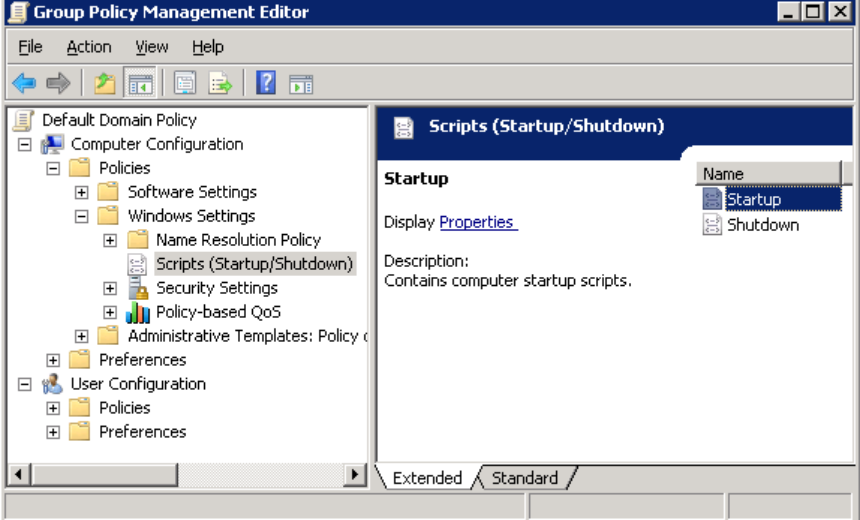Screen dimensions: 860x520
Task: Collapse the User Configuration node
Action: click(25, 385)
